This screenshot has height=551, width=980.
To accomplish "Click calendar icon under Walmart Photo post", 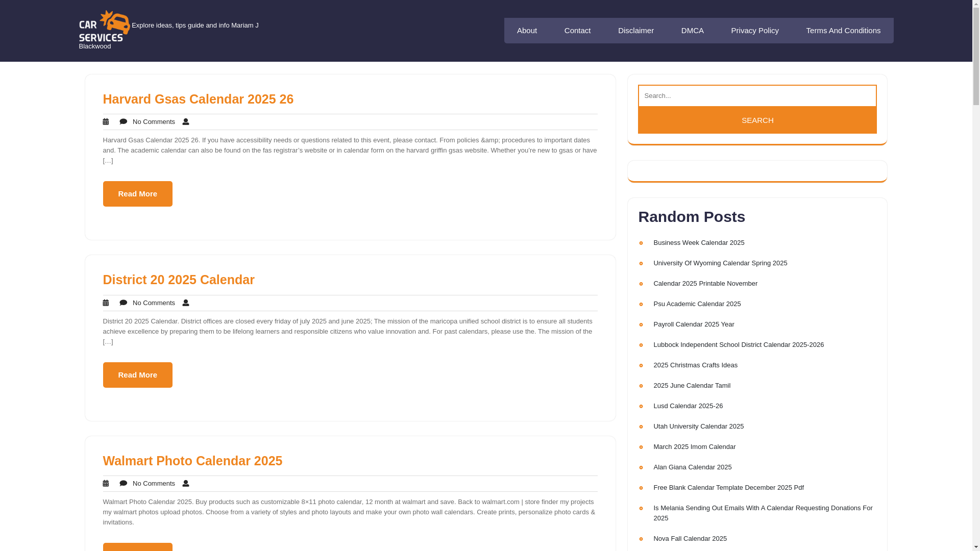I will 106,484.
